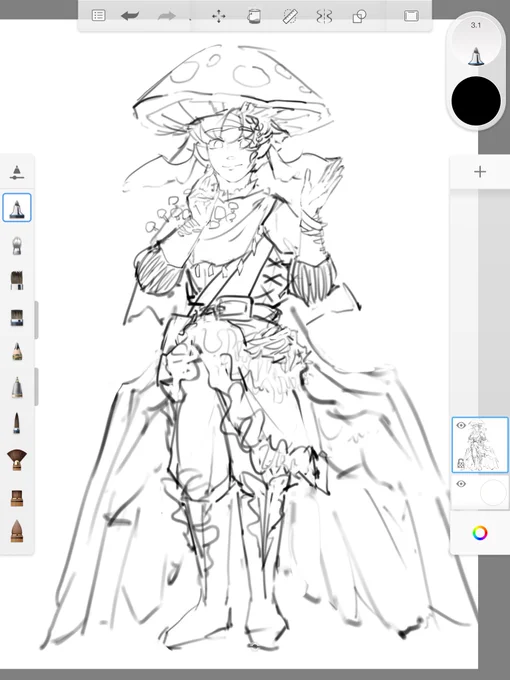510x680 pixels.
Task: Select the flat hard eraser
Action: click(x=16, y=498)
